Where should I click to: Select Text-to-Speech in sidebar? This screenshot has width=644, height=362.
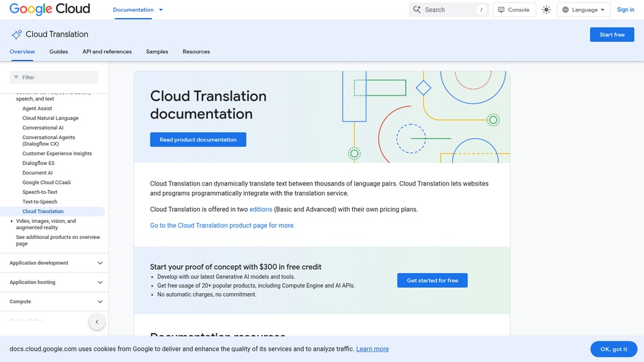pyautogui.click(x=40, y=202)
